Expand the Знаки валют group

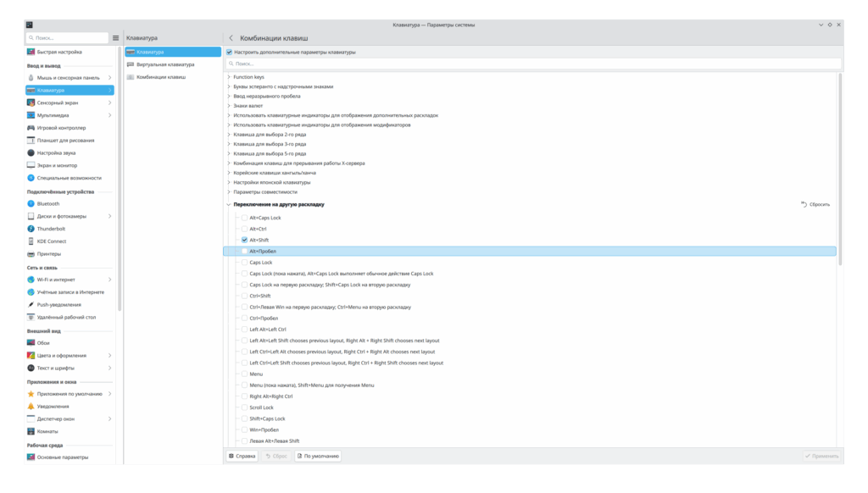pyautogui.click(x=229, y=106)
